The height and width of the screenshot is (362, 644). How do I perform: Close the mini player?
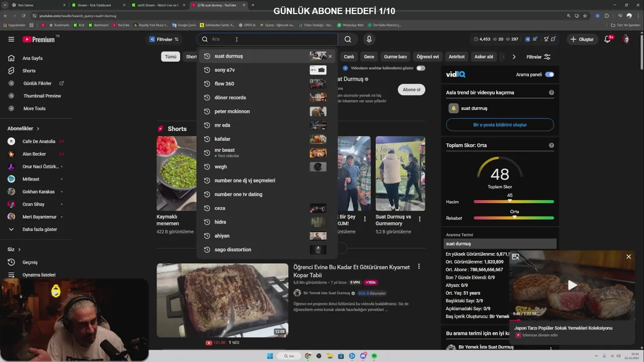(628, 257)
